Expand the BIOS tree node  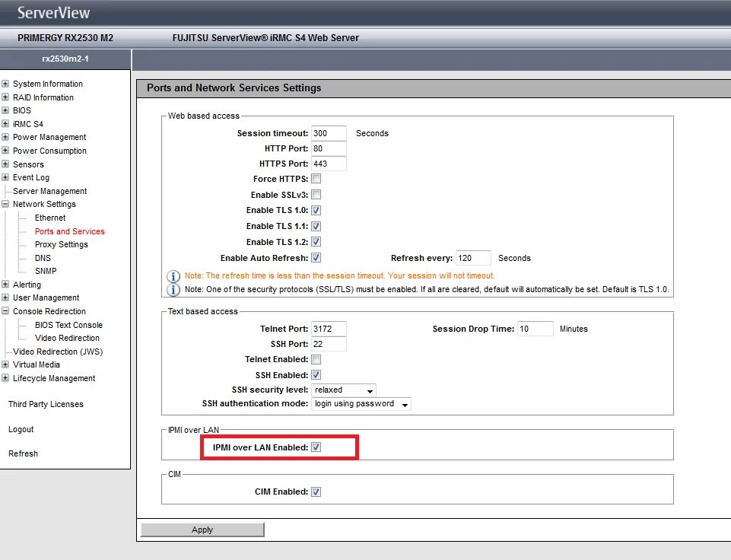point(5,110)
